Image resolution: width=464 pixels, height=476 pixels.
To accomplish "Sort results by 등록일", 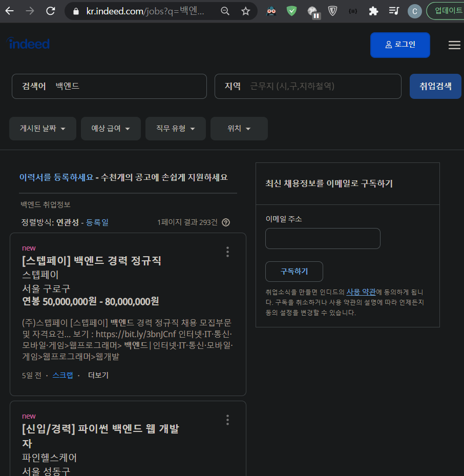I will click(x=97, y=222).
